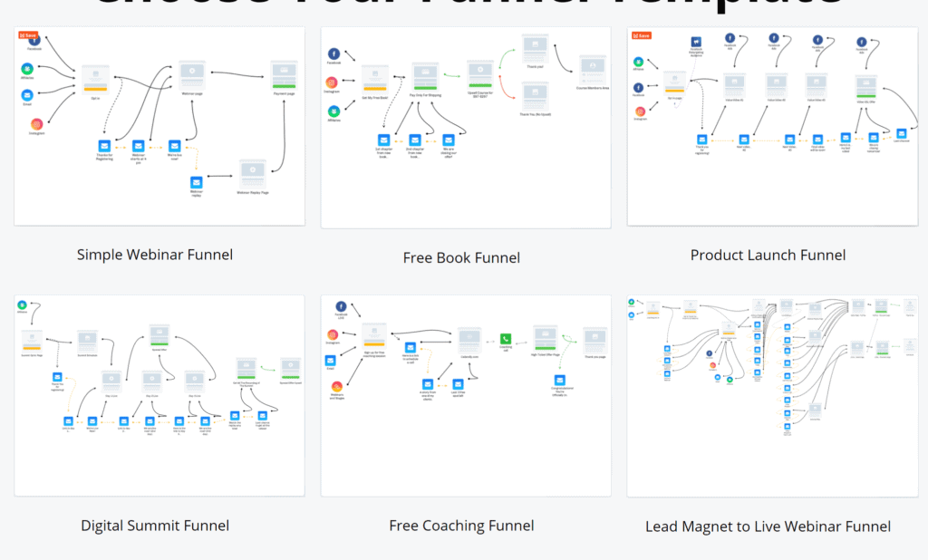Click the Webinars and Stages icon
The image size is (928, 560).
coord(337,387)
